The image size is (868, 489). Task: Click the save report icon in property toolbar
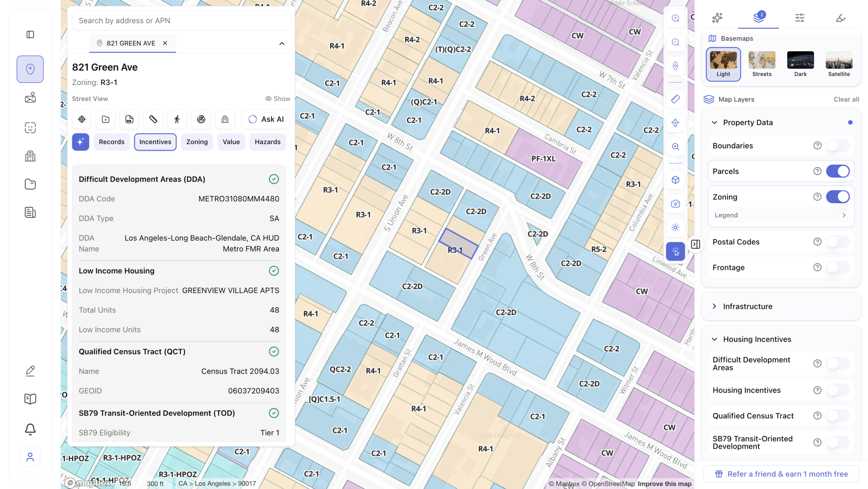coord(129,119)
